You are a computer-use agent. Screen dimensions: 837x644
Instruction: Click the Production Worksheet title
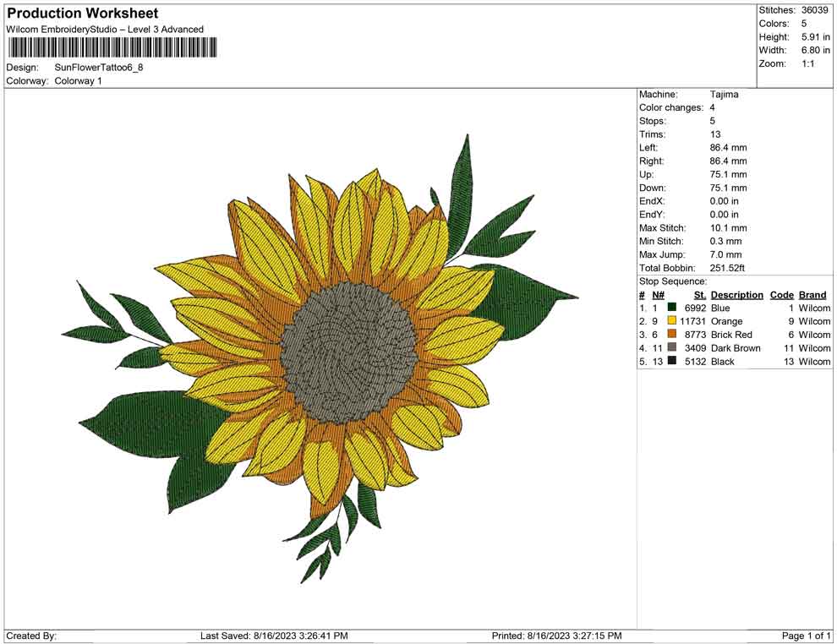[82, 13]
